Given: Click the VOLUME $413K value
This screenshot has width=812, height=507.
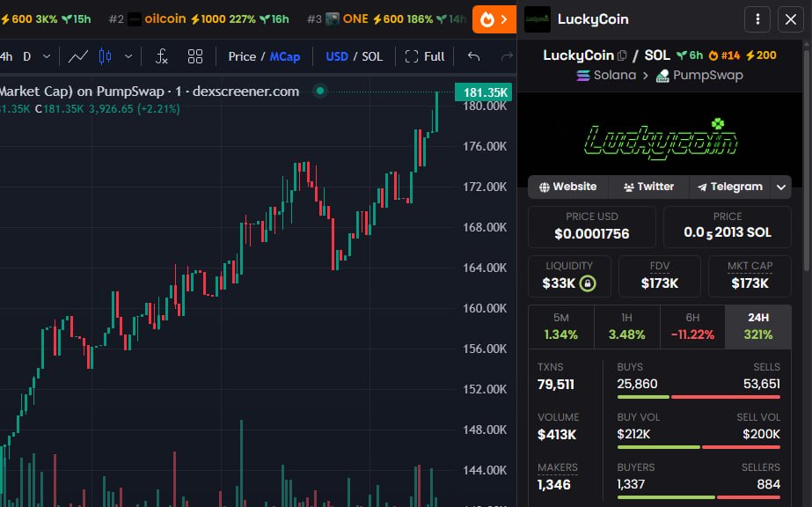Looking at the screenshot, I should pyautogui.click(x=557, y=435).
